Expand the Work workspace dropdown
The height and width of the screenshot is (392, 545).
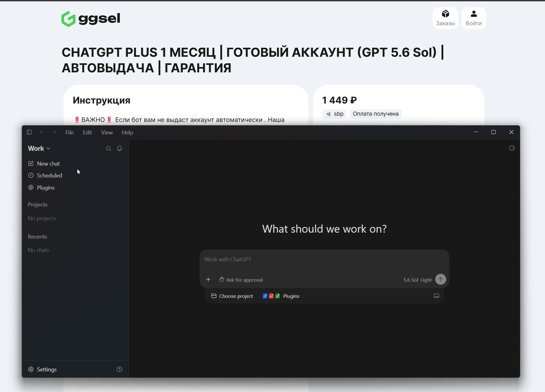pos(39,148)
